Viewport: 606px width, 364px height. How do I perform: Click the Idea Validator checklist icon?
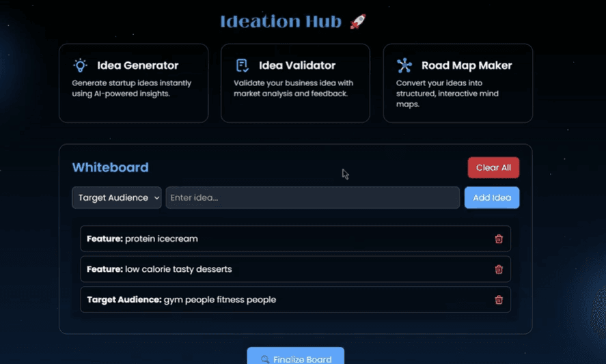242,66
